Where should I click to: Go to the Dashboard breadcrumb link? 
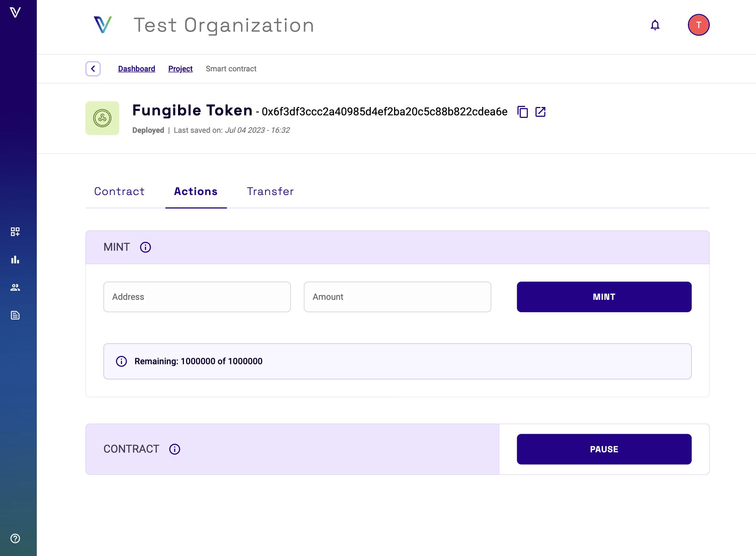pyautogui.click(x=137, y=69)
